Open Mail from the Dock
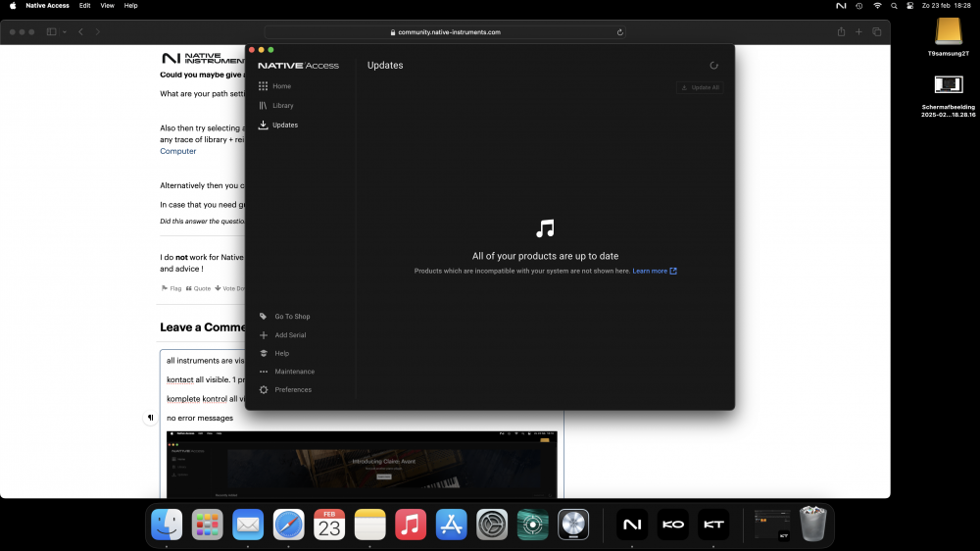This screenshot has width=980, height=551. click(x=248, y=525)
